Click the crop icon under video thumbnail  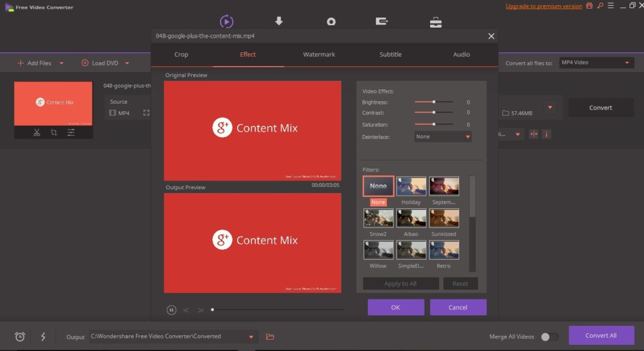[54, 132]
